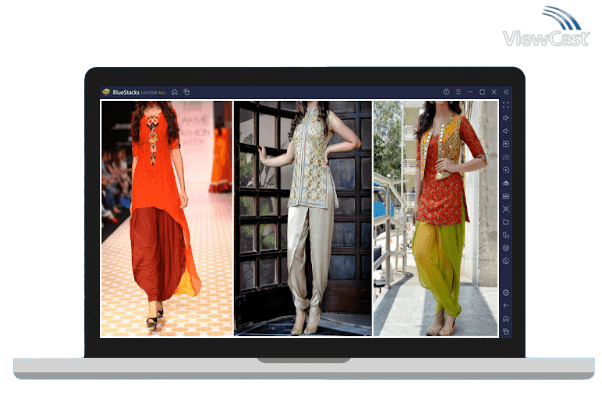Select the red runway outfit image

coord(167,219)
